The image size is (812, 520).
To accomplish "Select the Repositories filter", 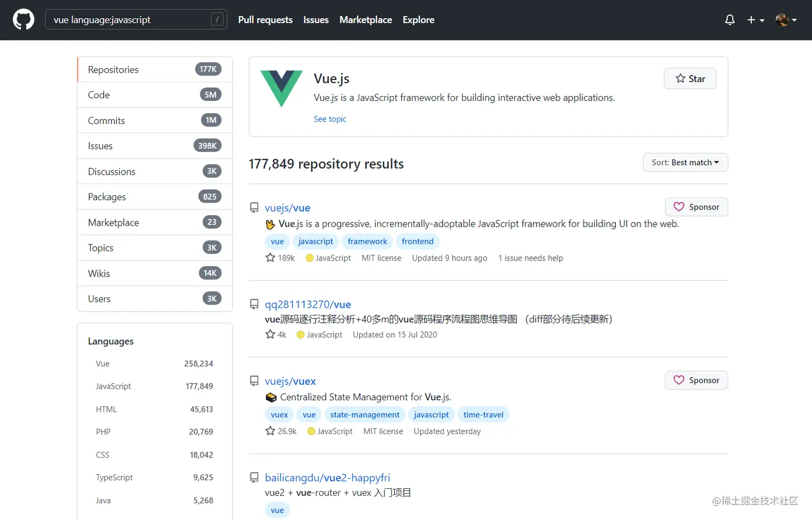I will (x=155, y=69).
